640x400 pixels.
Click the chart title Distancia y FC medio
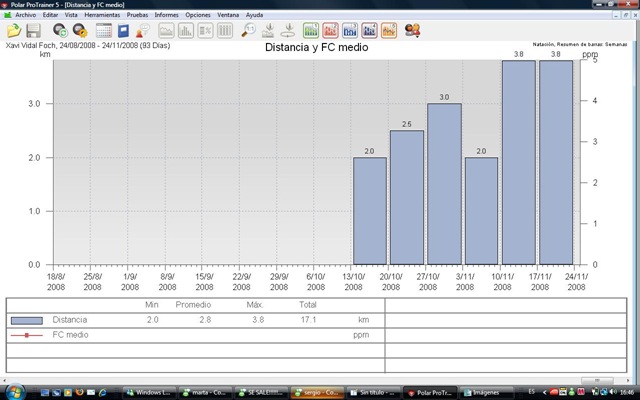[x=317, y=47]
